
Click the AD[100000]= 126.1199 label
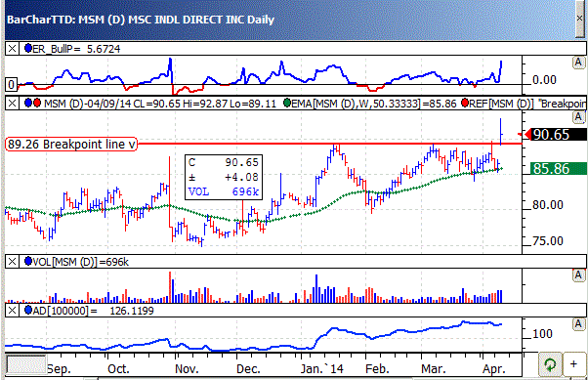pos(94,311)
